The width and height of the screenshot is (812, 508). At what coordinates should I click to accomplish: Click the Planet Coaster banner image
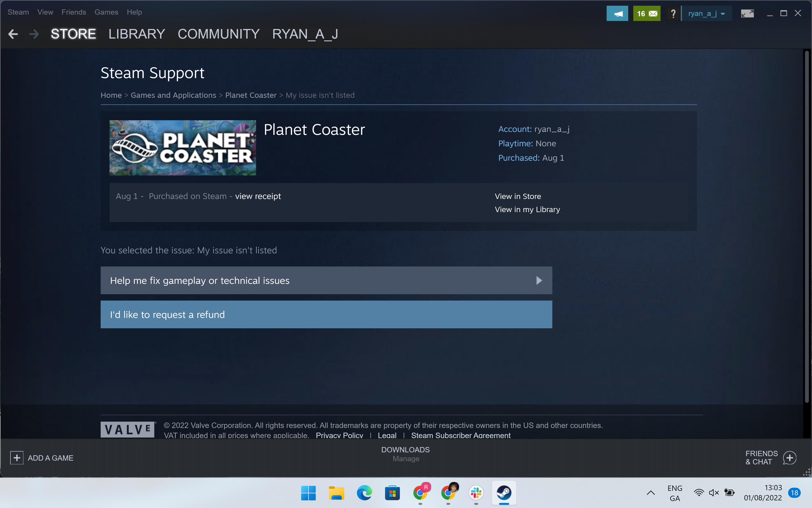(182, 148)
